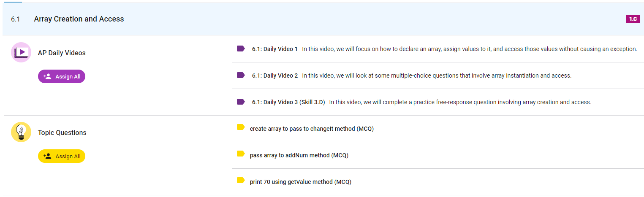Screen dimensions: 644x197
Task: Click purple tag icon beside Daily Video 3
Action: [241, 102]
